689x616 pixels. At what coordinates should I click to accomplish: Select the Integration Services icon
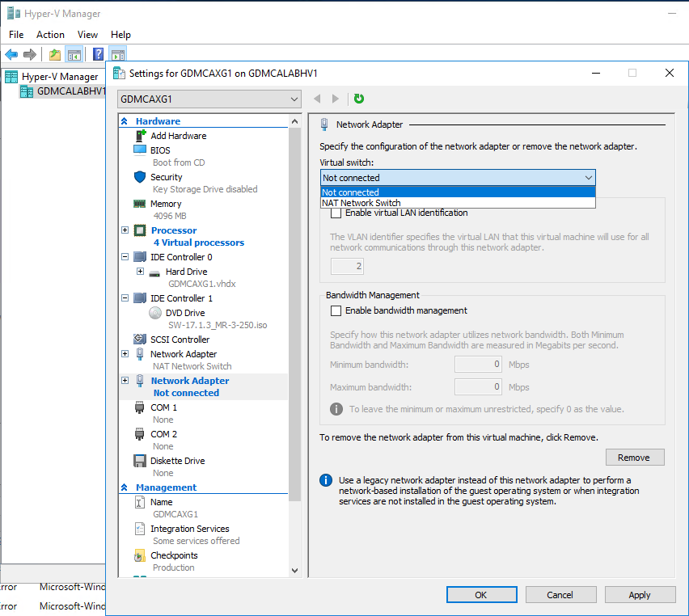140,529
